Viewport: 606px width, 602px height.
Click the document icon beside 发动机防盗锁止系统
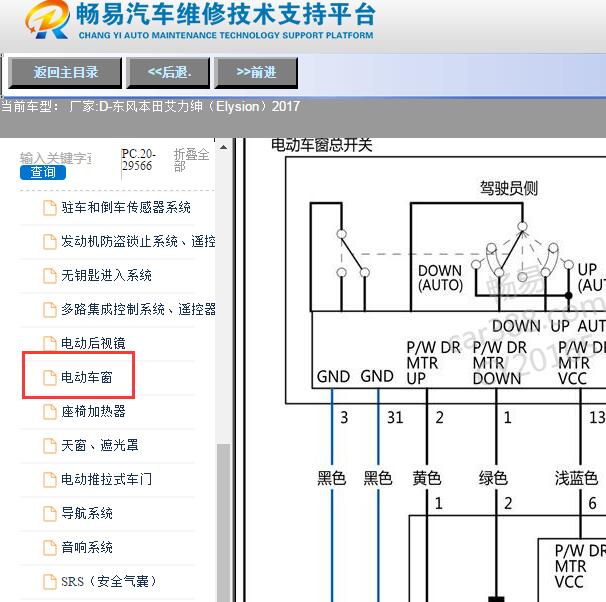[49, 241]
